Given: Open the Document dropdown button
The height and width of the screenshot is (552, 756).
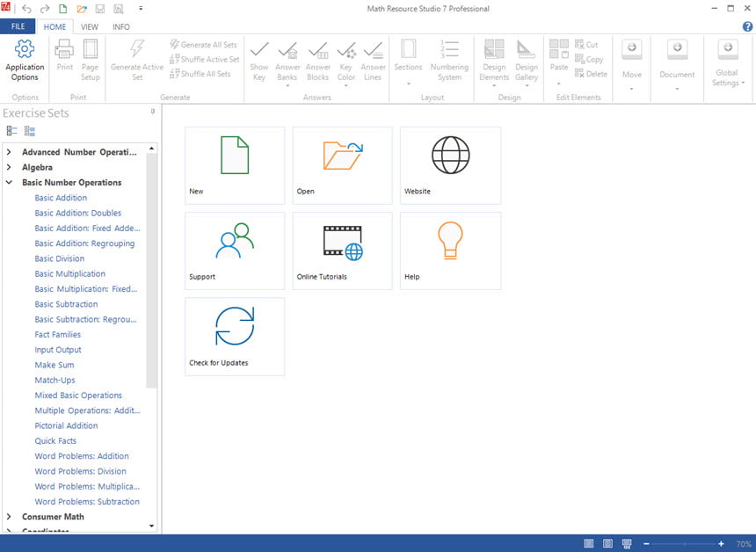Looking at the screenshot, I should (677, 65).
